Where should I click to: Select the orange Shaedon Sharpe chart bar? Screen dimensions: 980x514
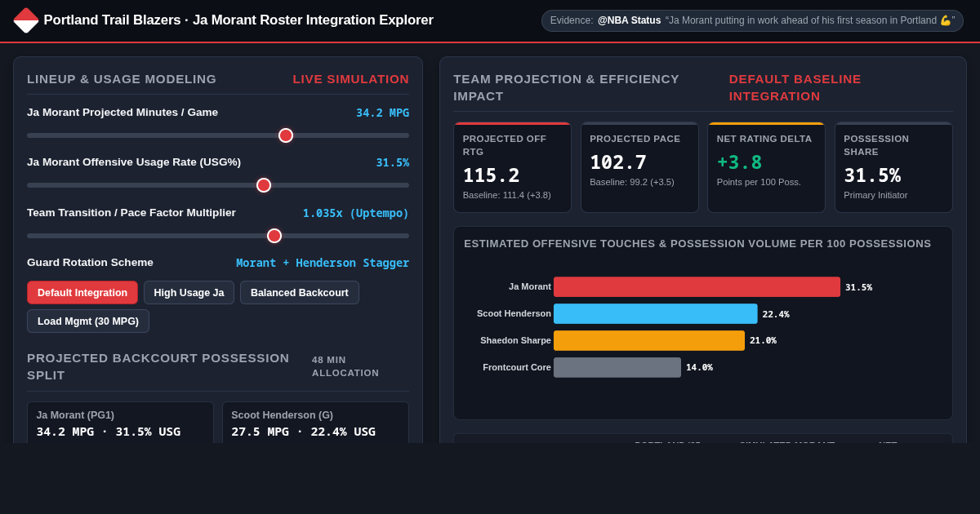pos(649,341)
